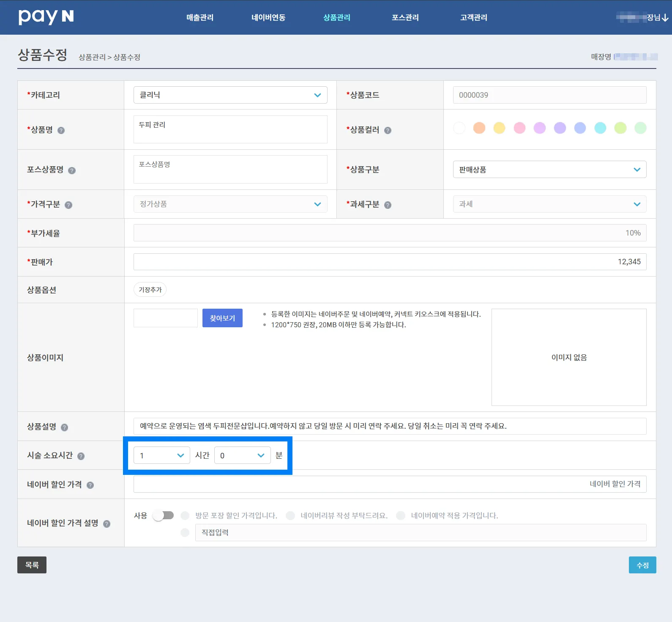The width and height of the screenshot is (672, 622).
Task: Expand the user account menu arrow
Action: click(x=665, y=18)
